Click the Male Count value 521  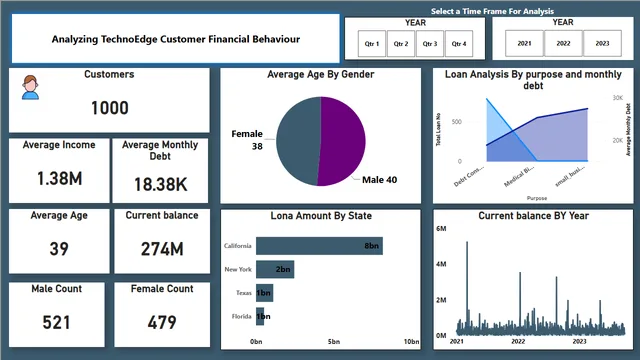[56, 322]
